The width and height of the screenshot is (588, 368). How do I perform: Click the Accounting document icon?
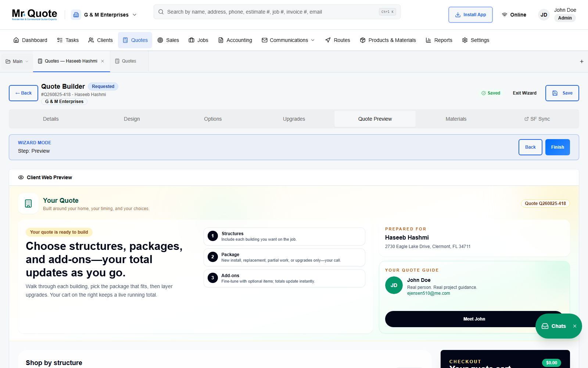tap(221, 40)
